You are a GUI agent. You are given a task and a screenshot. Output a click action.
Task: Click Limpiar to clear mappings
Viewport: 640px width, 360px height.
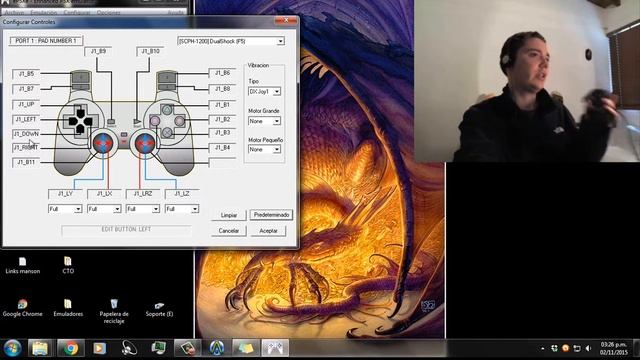coord(229,215)
